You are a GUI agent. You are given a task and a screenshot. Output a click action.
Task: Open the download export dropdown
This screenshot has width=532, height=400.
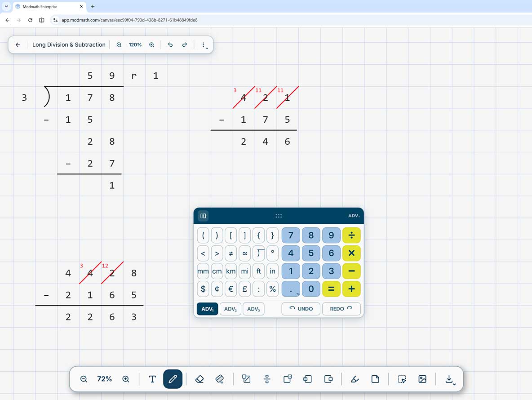tap(450, 379)
